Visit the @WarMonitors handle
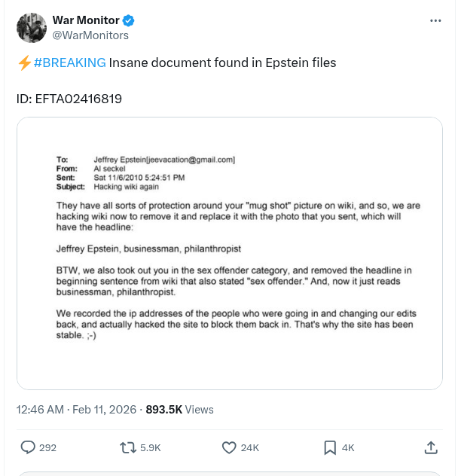 90,35
